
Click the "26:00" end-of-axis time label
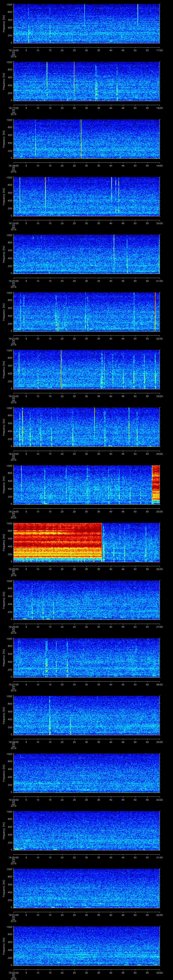point(159,569)
